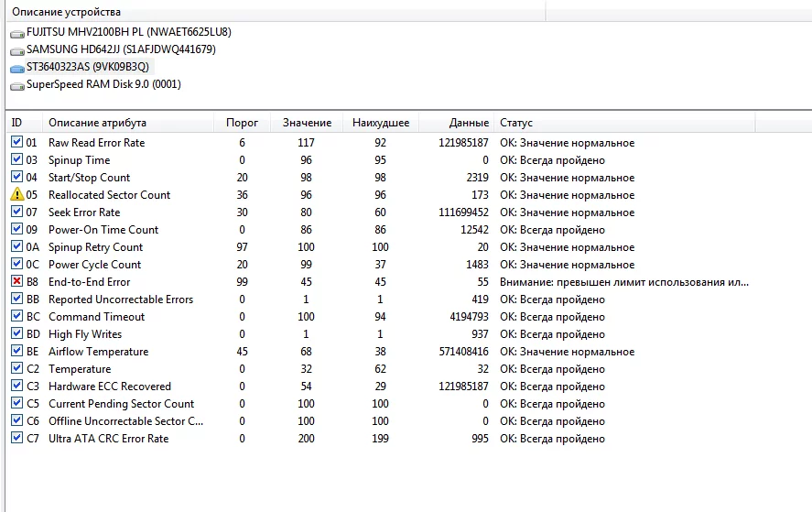Toggle checkbox for High Fly Writes
Image resolution: width=812 pixels, height=512 pixels.
[17, 333]
